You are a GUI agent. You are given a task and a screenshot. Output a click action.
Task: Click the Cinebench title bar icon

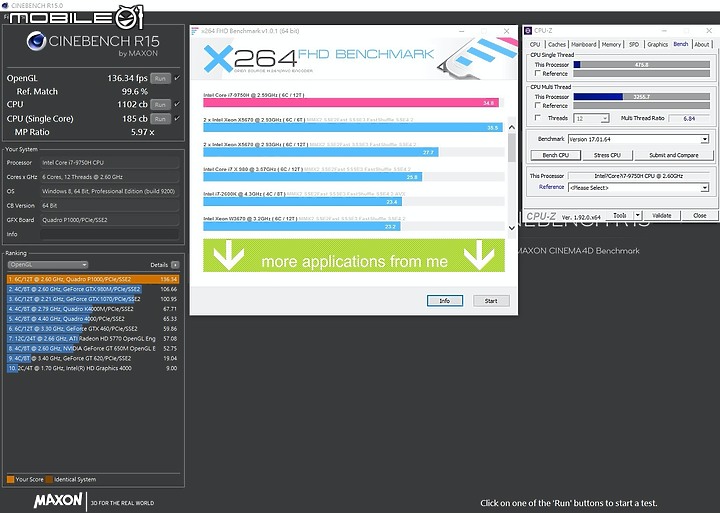click(x=5, y=6)
